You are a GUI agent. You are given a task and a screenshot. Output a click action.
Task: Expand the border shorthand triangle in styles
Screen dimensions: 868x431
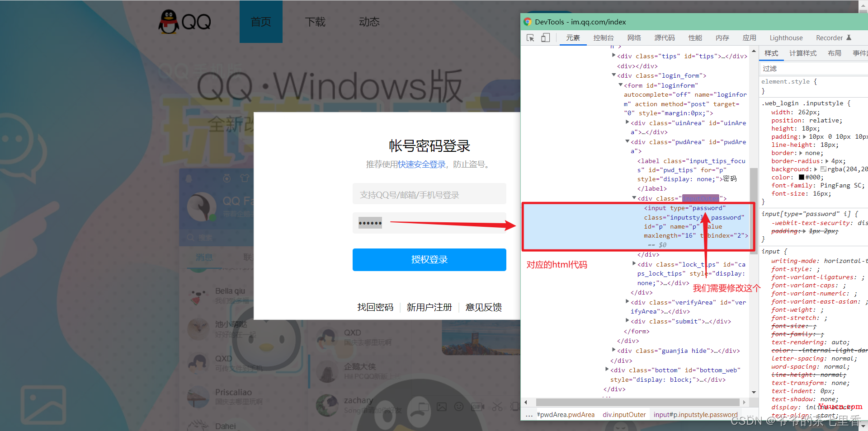tap(801, 153)
